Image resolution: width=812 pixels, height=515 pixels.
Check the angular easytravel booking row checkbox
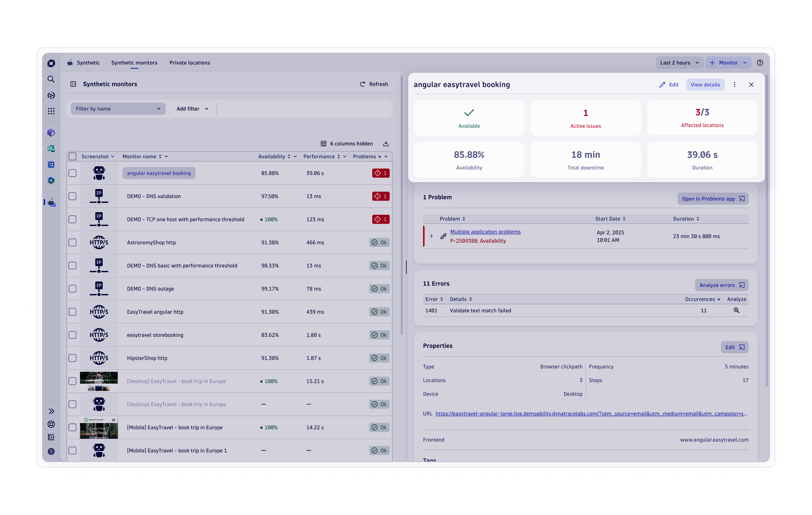(73, 173)
